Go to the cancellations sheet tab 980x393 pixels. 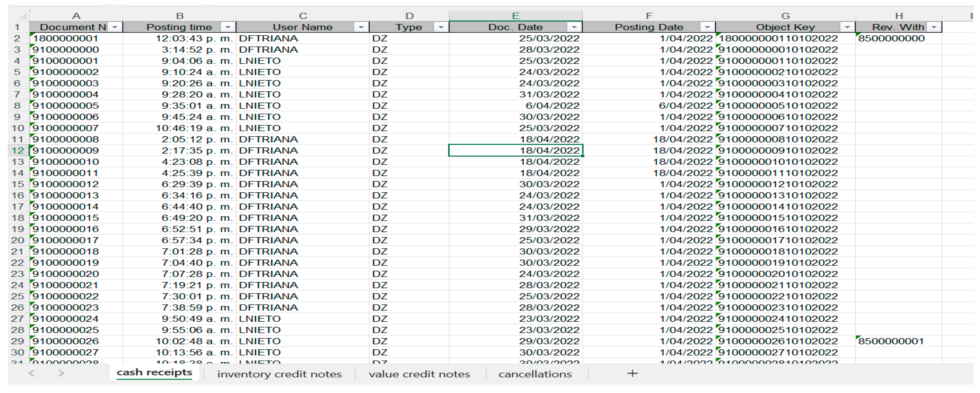click(x=535, y=374)
